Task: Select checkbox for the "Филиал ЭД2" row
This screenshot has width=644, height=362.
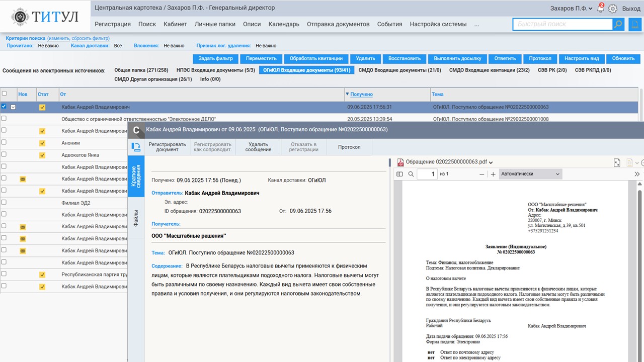Action: [4, 202]
